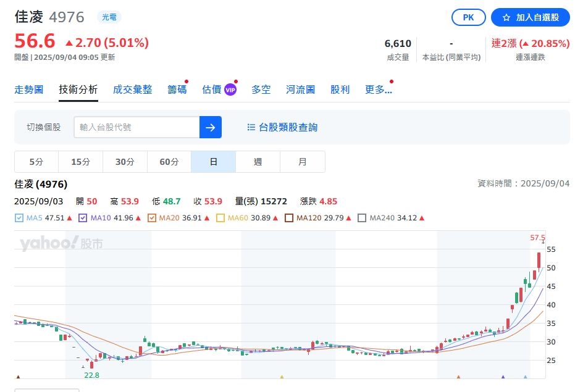This screenshot has width=575, height=392.
Task: Enable the MA120 moving average checkbox
Action: [x=288, y=217]
